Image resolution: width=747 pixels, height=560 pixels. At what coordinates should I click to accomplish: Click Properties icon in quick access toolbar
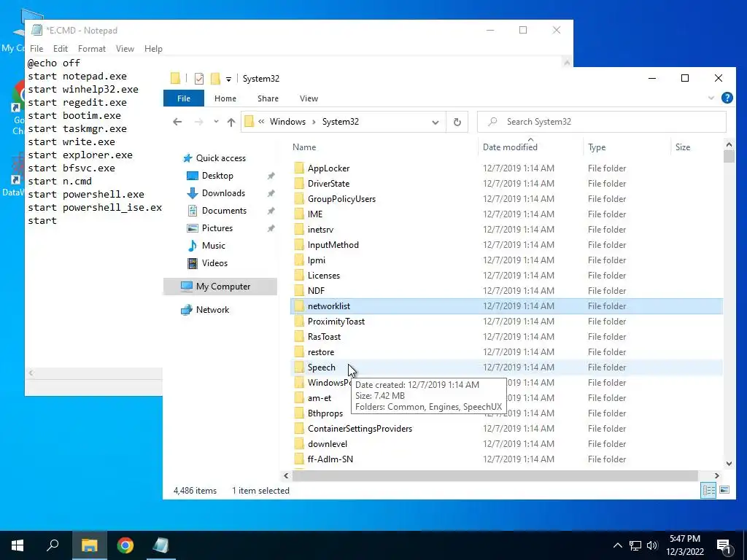(199, 79)
